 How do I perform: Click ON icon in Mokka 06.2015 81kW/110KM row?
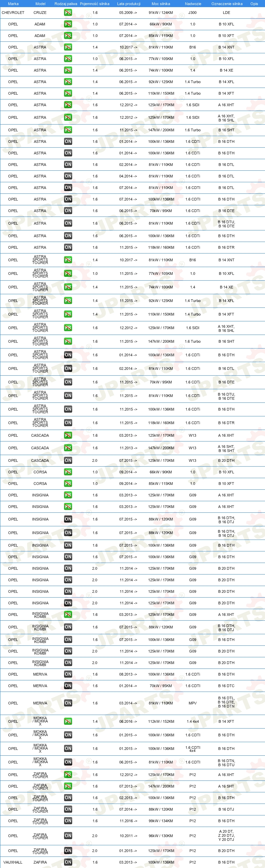[x=68, y=762]
